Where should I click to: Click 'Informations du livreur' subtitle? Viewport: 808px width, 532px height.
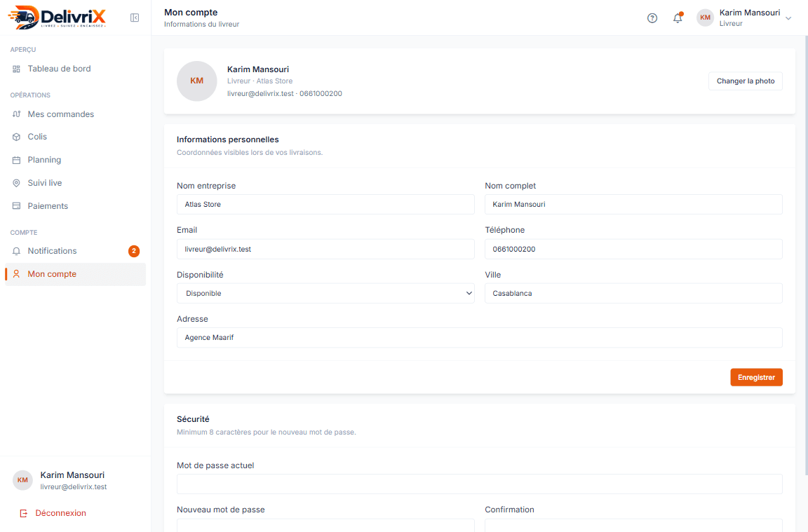click(x=201, y=25)
